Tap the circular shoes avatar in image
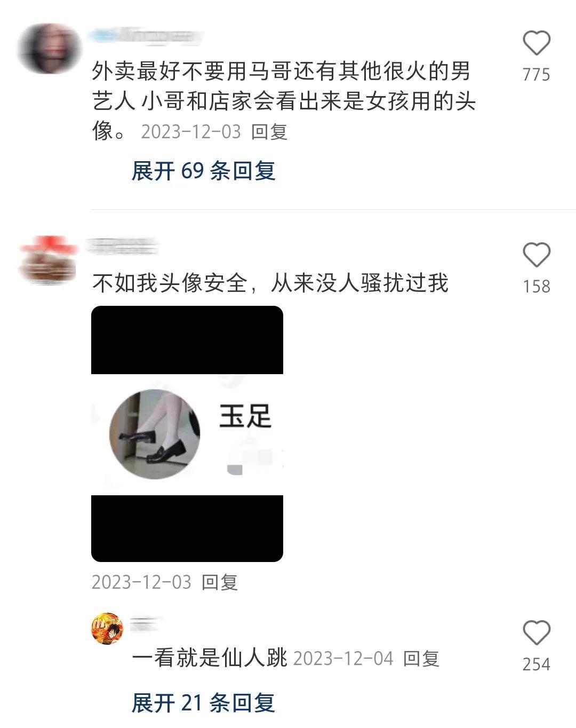 (155, 434)
